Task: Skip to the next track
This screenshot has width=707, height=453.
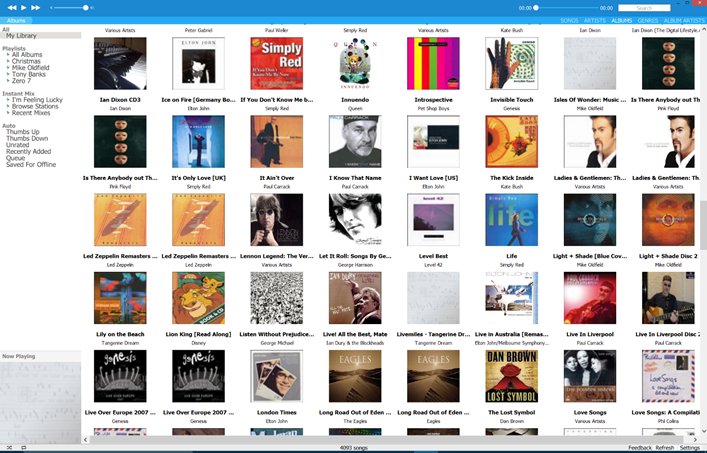Action: pos(36,8)
